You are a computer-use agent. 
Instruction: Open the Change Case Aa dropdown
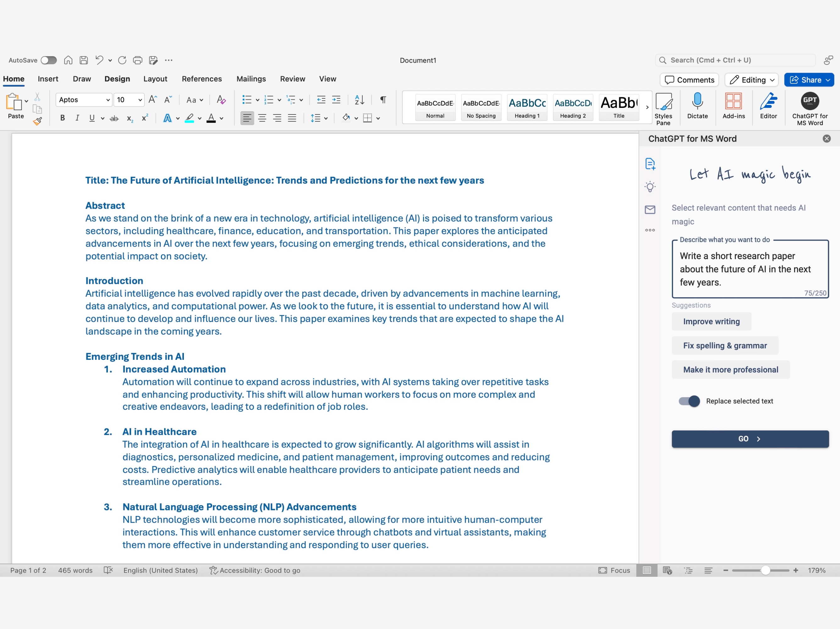[195, 100]
